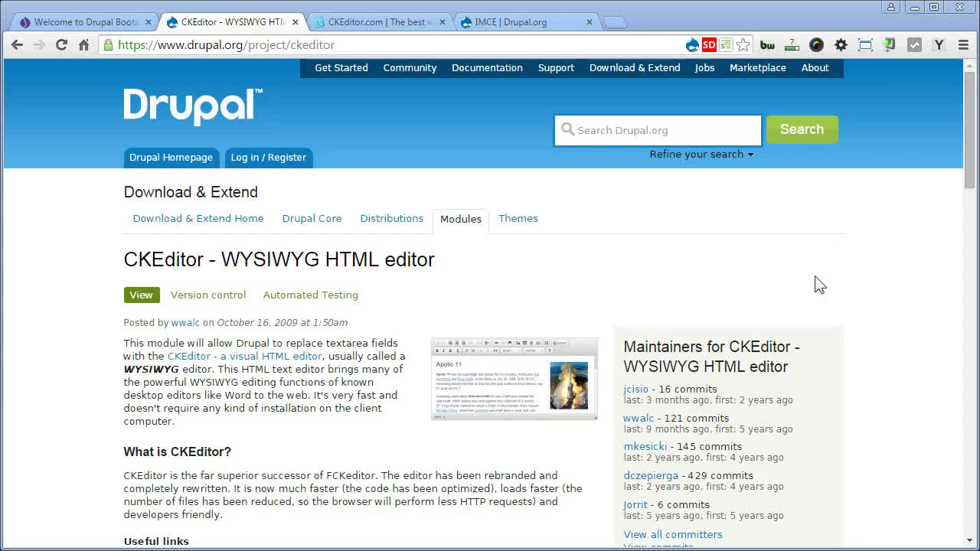Image resolution: width=980 pixels, height=551 pixels.
Task: Click the black gear extension icon
Action: (841, 45)
